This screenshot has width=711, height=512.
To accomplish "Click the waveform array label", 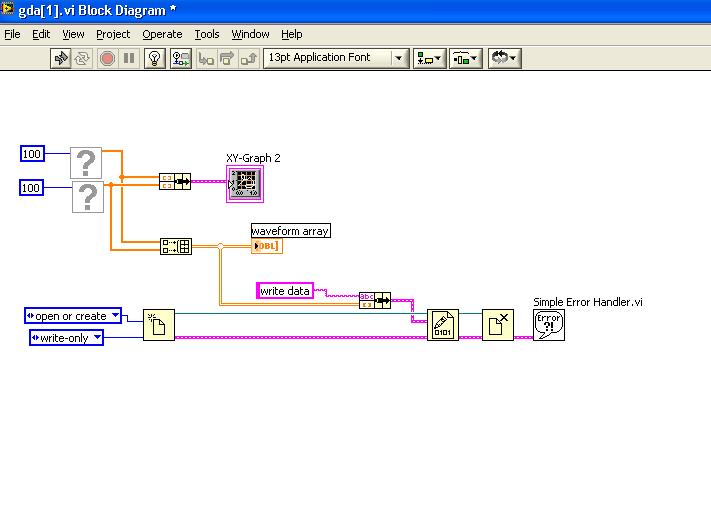I will point(291,231).
